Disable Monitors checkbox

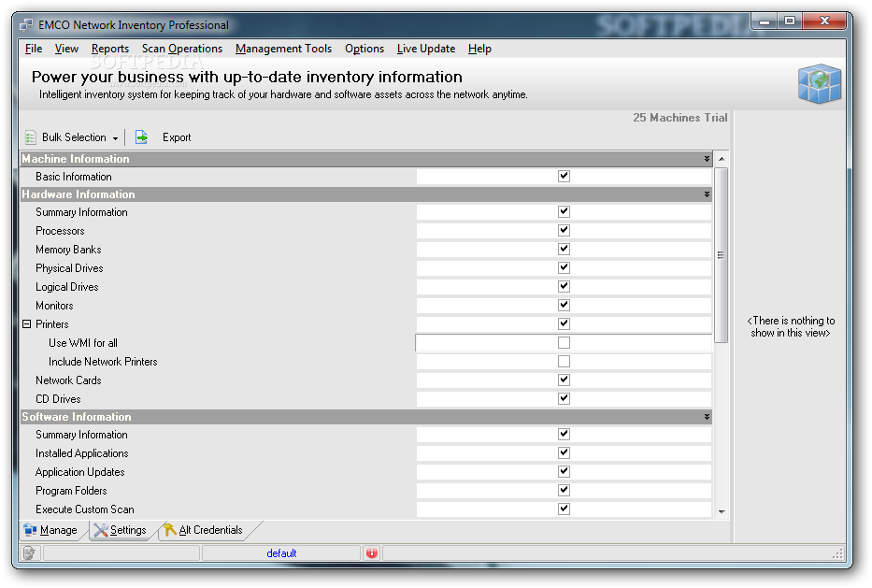[x=564, y=305]
